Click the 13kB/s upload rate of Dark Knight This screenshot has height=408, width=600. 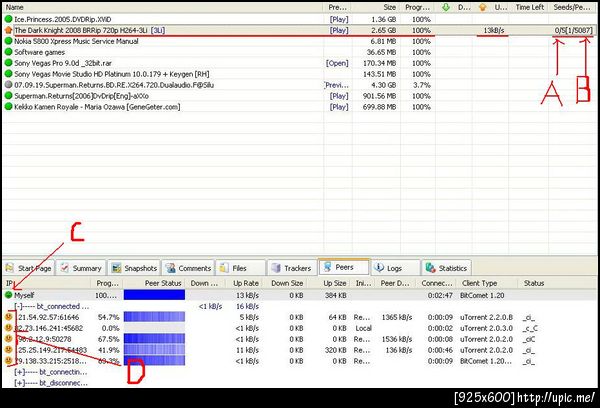tap(494, 30)
